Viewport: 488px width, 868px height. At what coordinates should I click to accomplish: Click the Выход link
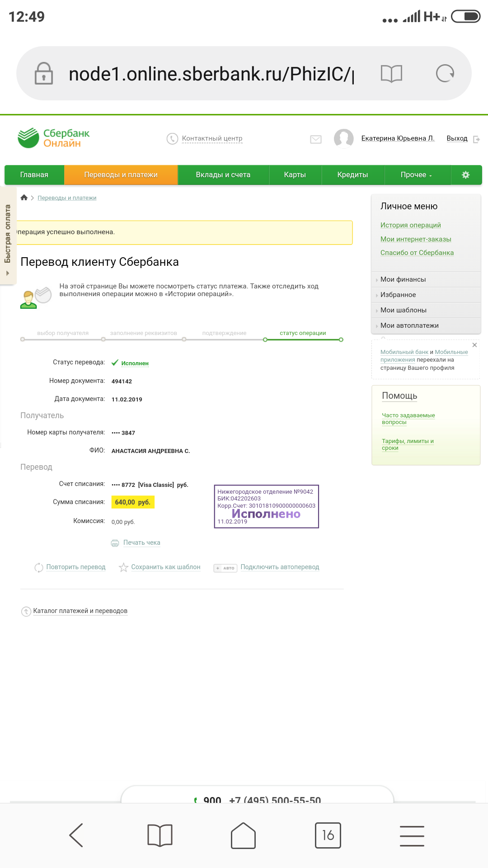tap(457, 138)
